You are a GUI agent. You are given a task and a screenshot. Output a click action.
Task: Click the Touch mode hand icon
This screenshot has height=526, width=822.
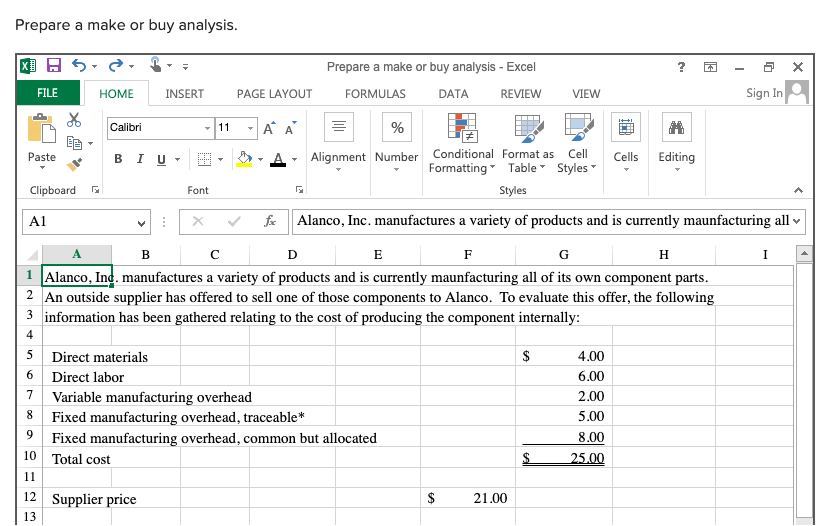pyautogui.click(x=155, y=65)
